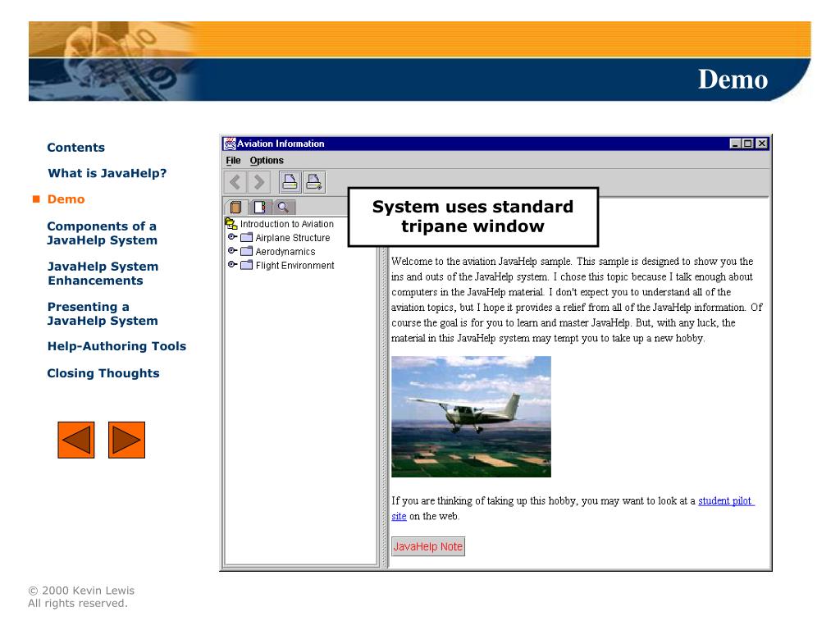This screenshot has height=630, width=840.
Task: Maximize the Aviation Information window
Action: click(748, 144)
